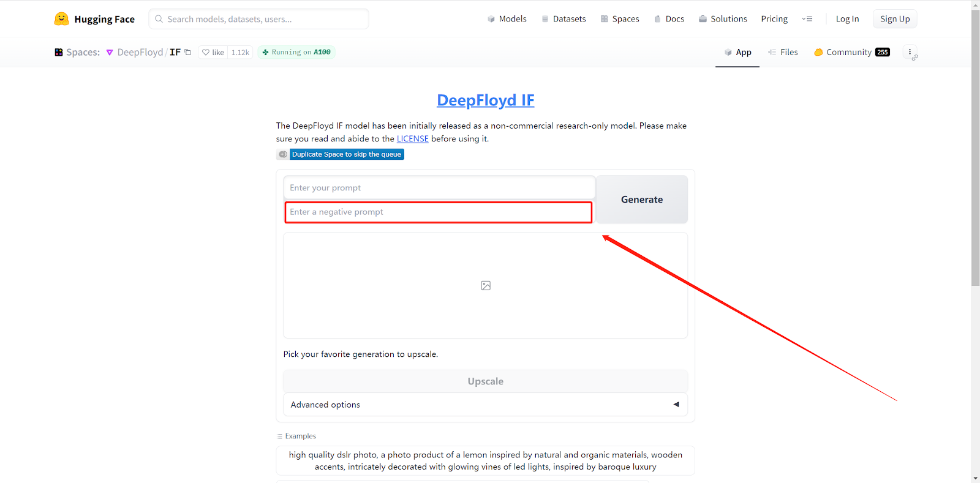The width and height of the screenshot is (980, 483).
Task: Switch to the Community tab
Action: coord(851,52)
